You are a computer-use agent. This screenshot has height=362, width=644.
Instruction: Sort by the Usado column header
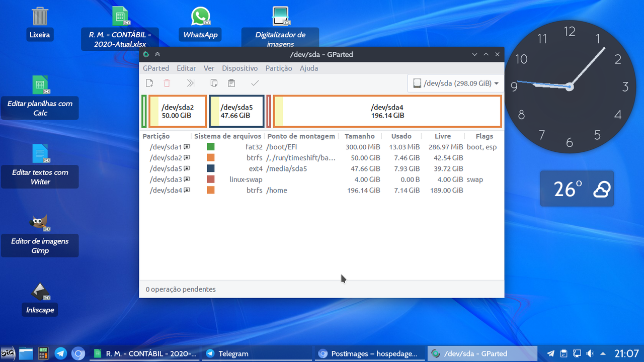pos(401,136)
